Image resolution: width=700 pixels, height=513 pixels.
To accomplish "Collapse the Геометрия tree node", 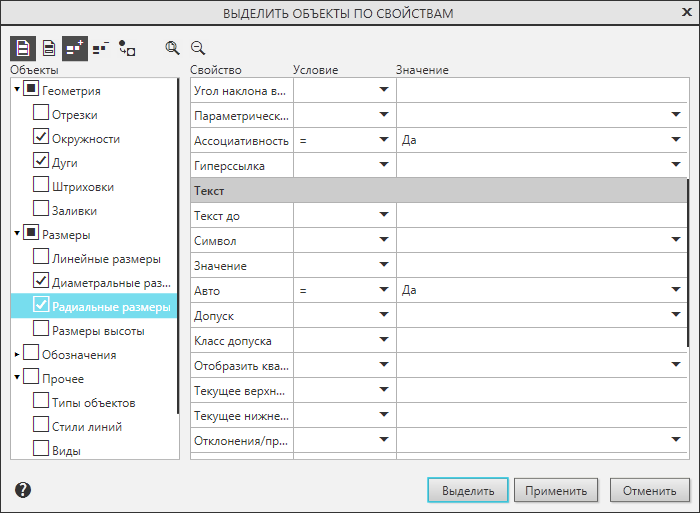I will click(17, 91).
